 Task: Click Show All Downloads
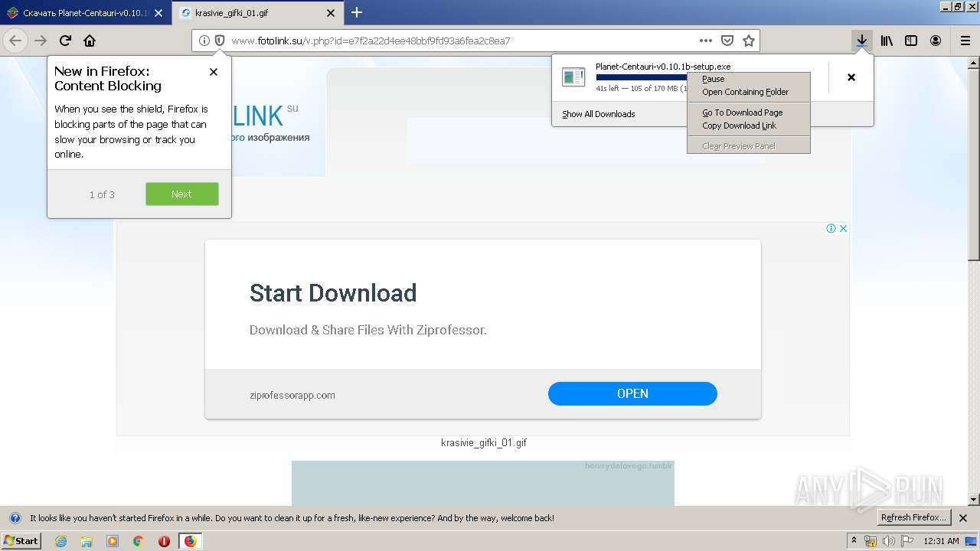pos(599,114)
